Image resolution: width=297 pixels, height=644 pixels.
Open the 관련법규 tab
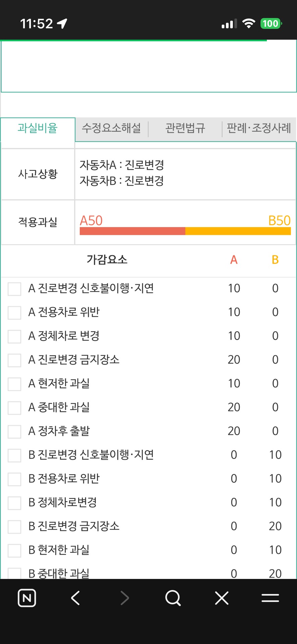pos(185,128)
